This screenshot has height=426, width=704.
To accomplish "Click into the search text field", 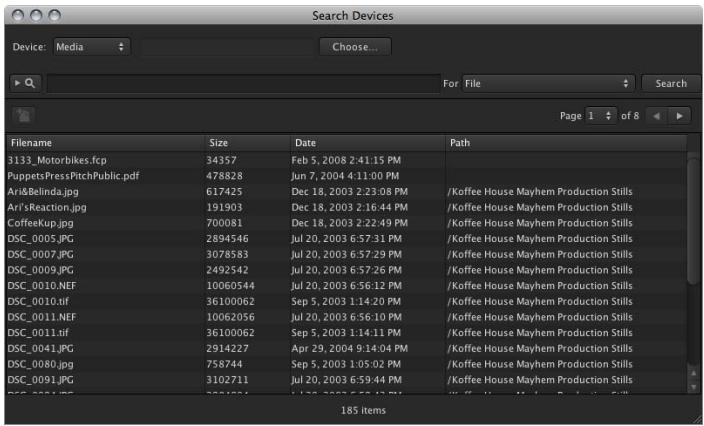I will tap(244, 83).
